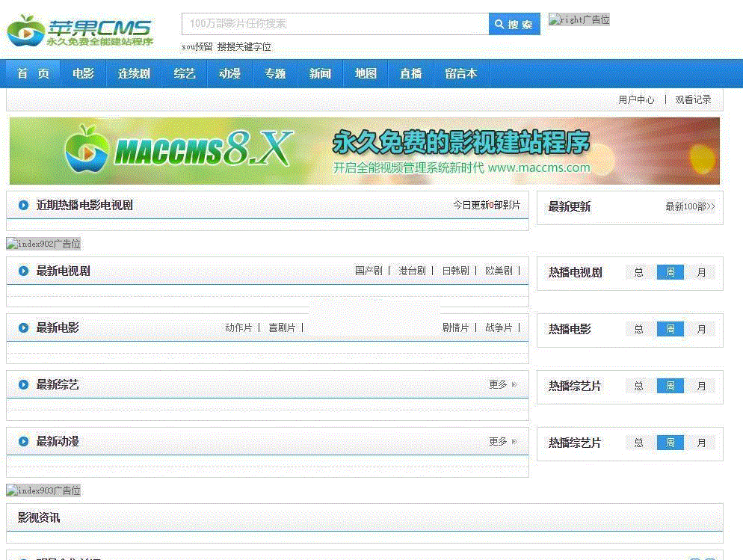The image size is (743, 560).
Task: Open 更多 in the 最新综艺 section
Action: coord(502,384)
